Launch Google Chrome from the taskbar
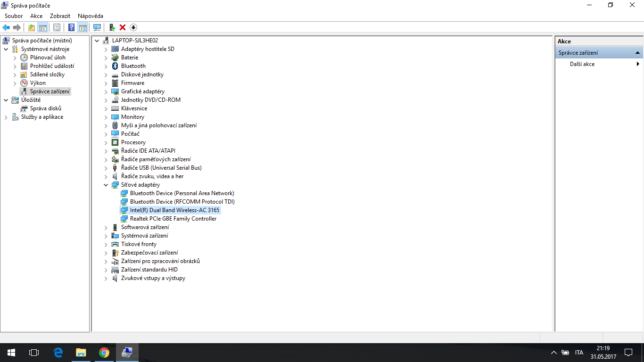Viewport: 644px width, 362px height. pos(104,353)
